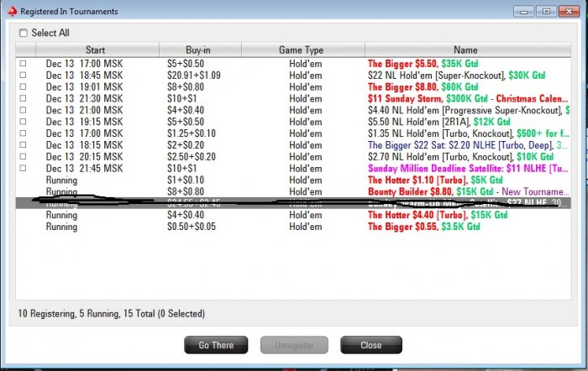Click the Dec 13 18:45 MSK start time

84,76
